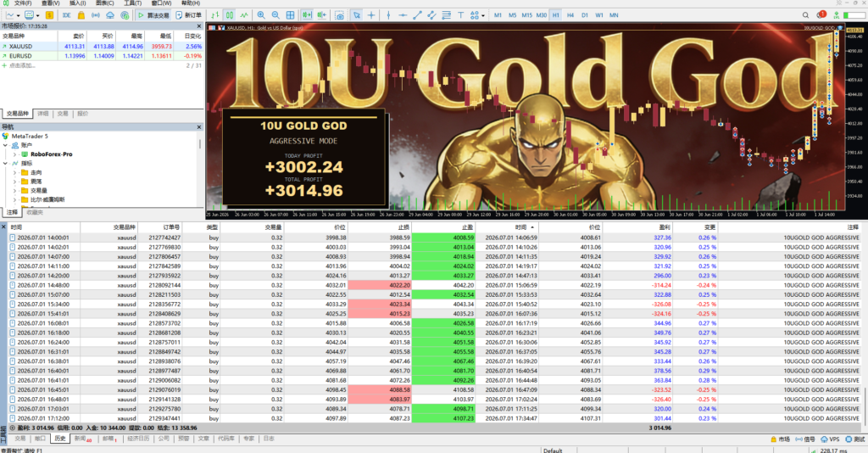Open the 图表(C) menu

tap(104, 3)
